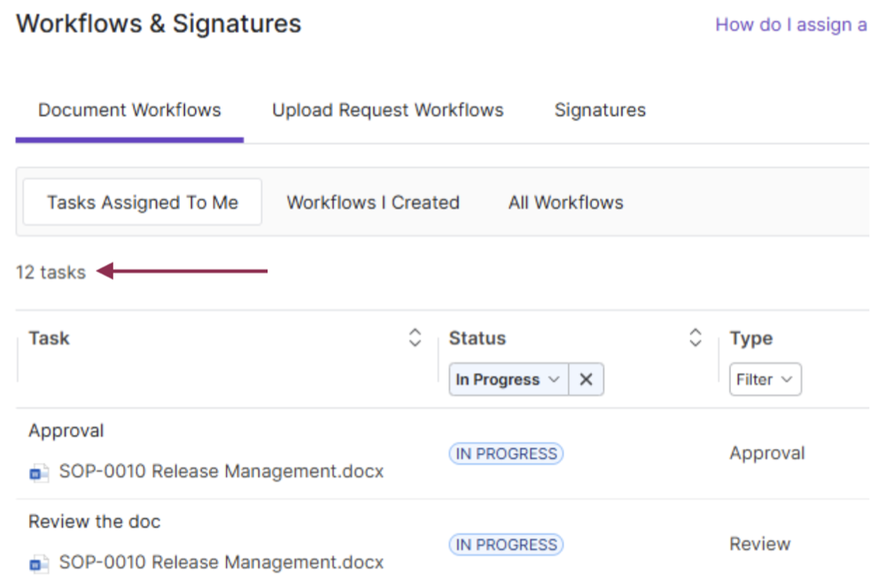View All Workflows
Viewport: 885px width, 588px height.
(x=565, y=203)
